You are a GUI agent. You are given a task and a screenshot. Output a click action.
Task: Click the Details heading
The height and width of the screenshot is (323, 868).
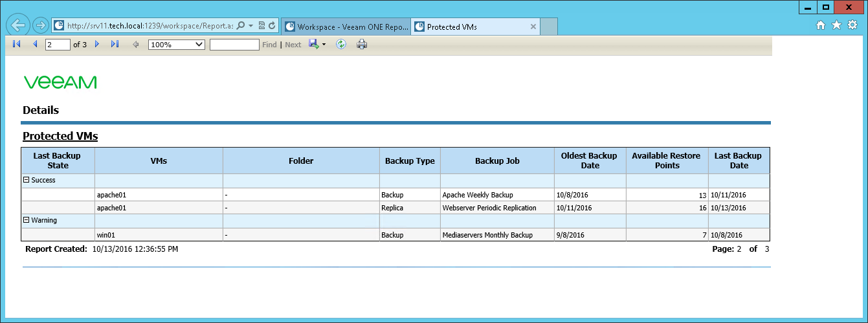pos(41,110)
